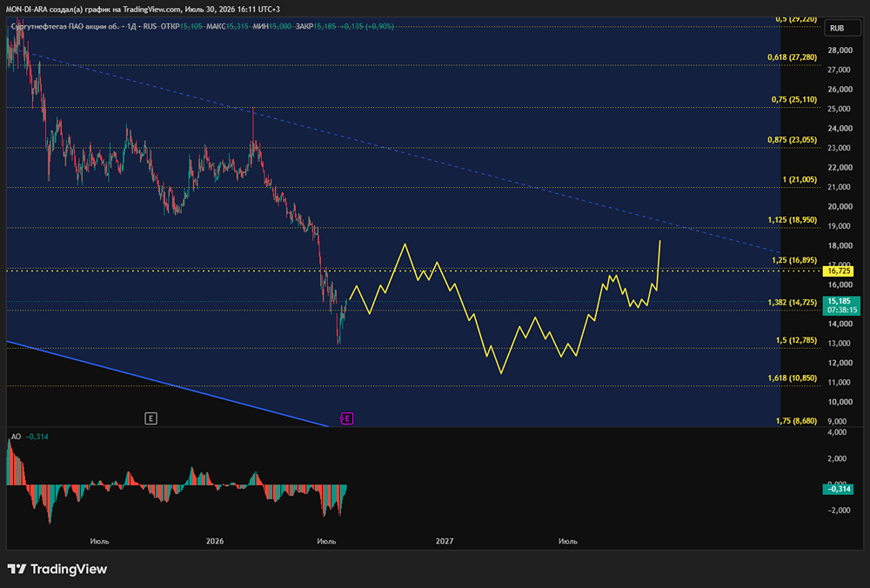Screen dimensions: 870x588
Task: Click the gray E earnings marker
Action: 151,418
